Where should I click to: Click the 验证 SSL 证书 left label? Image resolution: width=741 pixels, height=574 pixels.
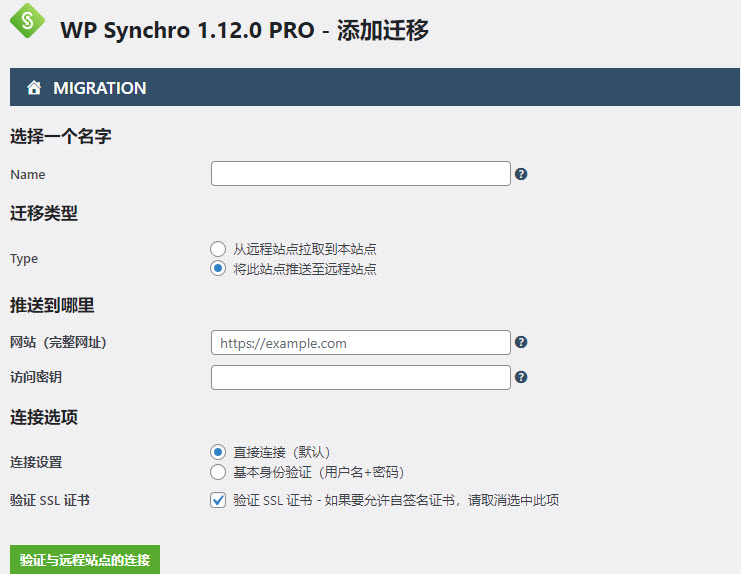click(50, 500)
